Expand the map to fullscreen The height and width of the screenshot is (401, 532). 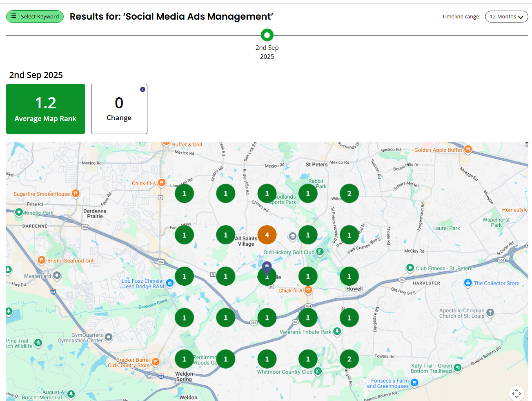[517, 393]
